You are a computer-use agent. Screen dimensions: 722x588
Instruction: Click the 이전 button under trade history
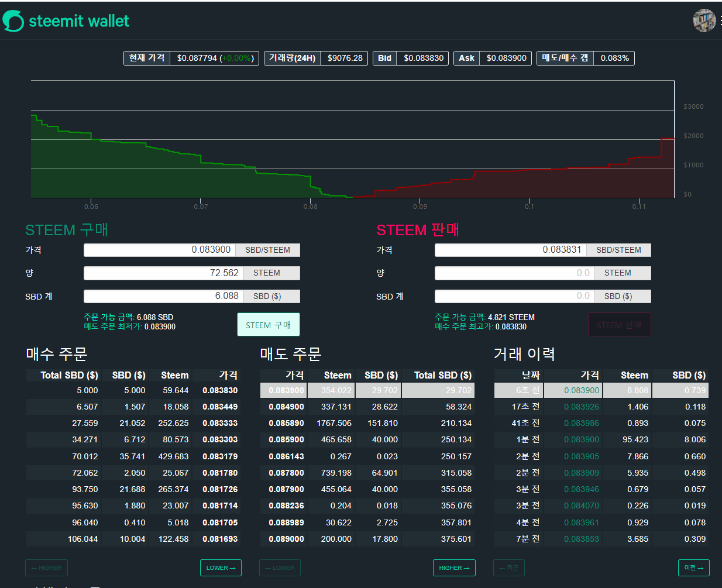[694, 568]
